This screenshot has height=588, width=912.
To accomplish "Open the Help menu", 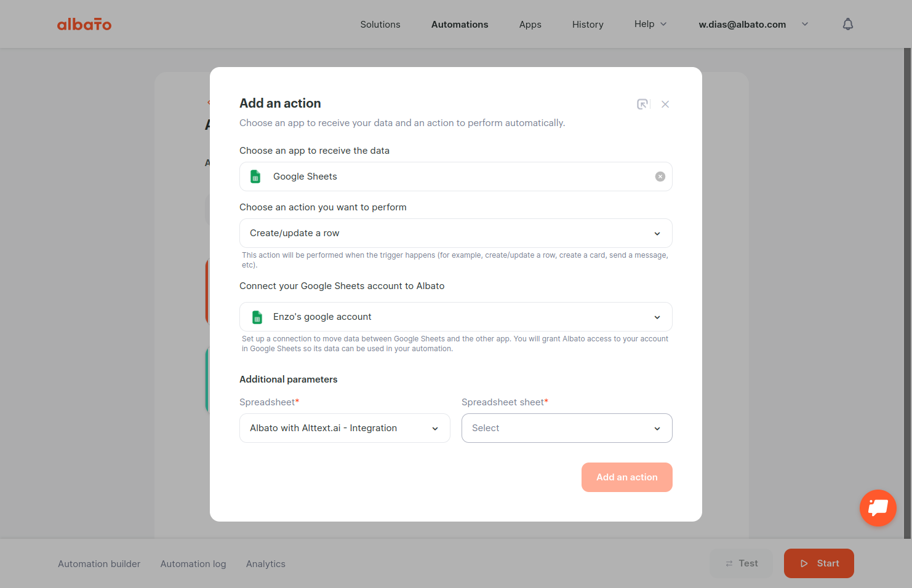I will pyautogui.click(x=650, y=24).
